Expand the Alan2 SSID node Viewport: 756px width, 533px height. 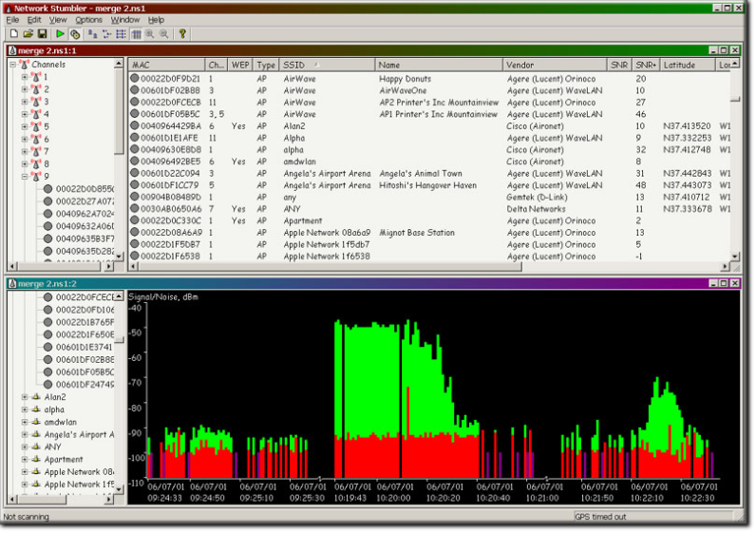[25, 397]
